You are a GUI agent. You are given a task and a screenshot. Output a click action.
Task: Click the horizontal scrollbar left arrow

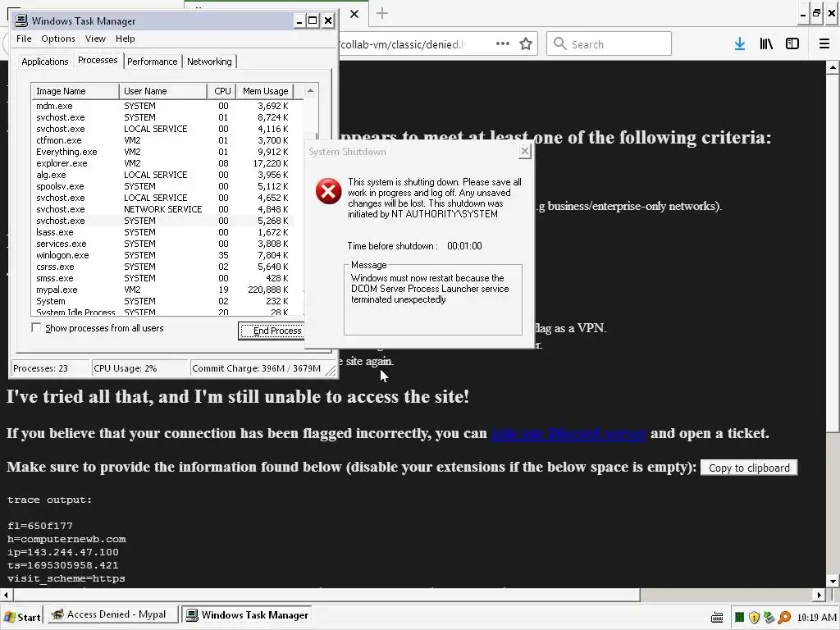click(6, 595)
